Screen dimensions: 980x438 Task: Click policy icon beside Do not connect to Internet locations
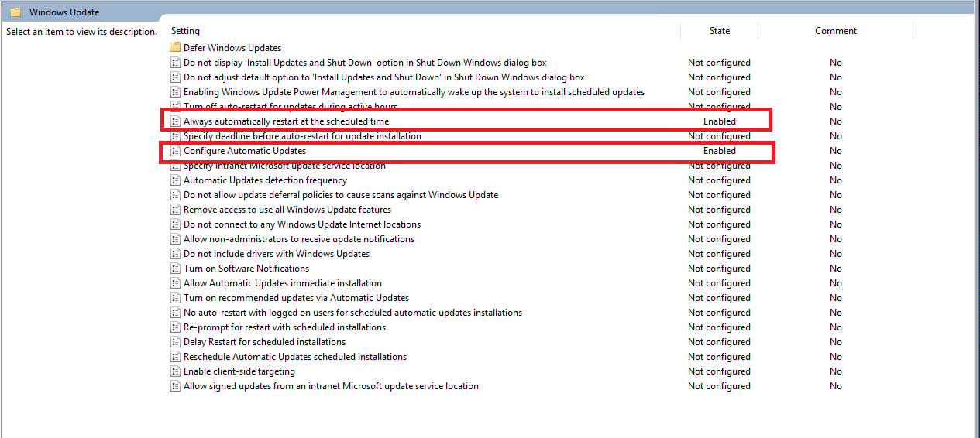[x=175, y=224]
